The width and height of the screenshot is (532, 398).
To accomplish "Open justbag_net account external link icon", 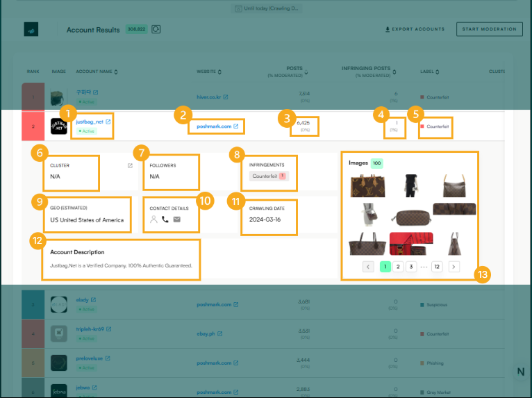I will click(x=108, y=122).
